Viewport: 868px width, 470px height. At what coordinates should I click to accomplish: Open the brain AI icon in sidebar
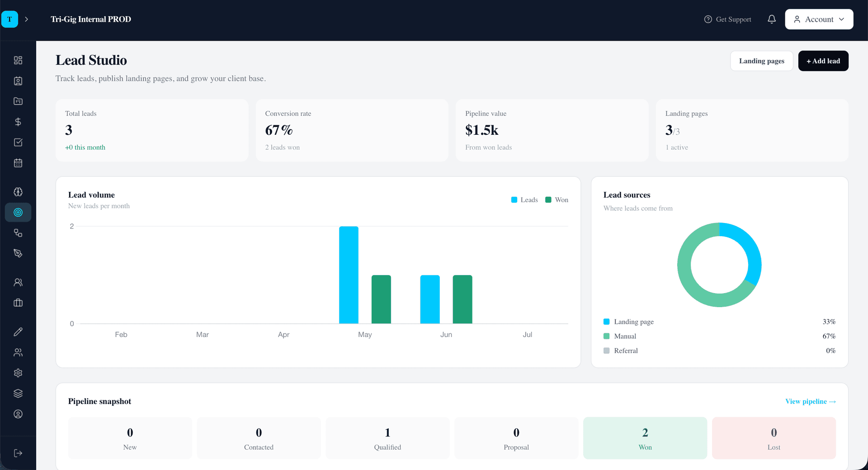[18, 192]
